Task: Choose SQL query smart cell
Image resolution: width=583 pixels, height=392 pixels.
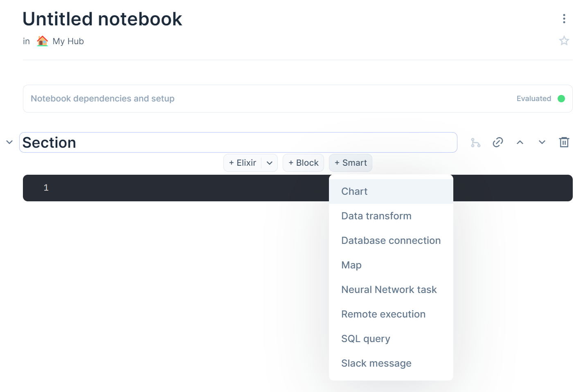Action: click(391, 339)
